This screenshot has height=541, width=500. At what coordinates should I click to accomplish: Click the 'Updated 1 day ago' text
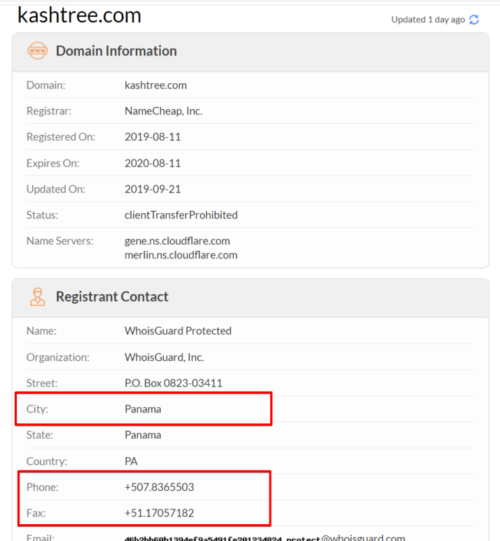(428, 20)
